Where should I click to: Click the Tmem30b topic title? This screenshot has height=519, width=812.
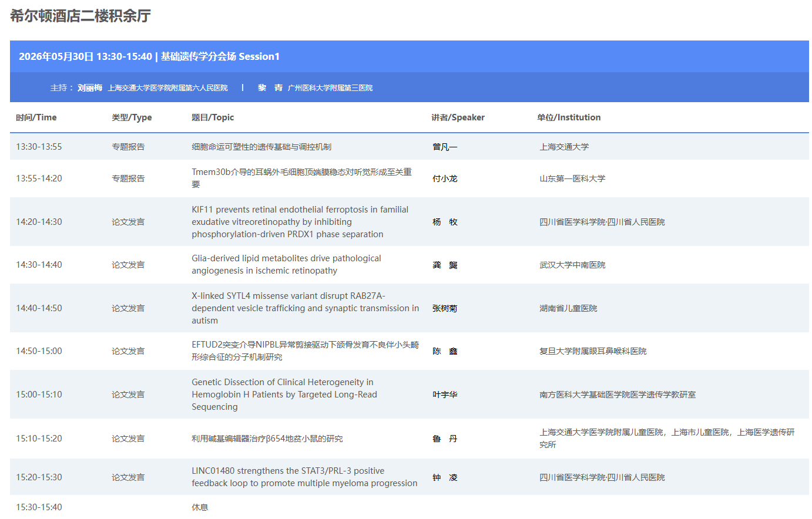click(x=302, y=178)
